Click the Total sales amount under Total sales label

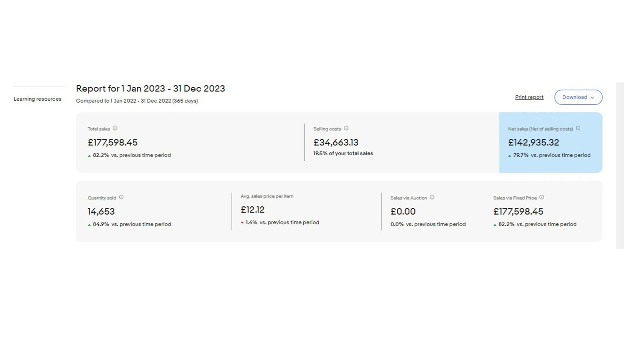112,143
